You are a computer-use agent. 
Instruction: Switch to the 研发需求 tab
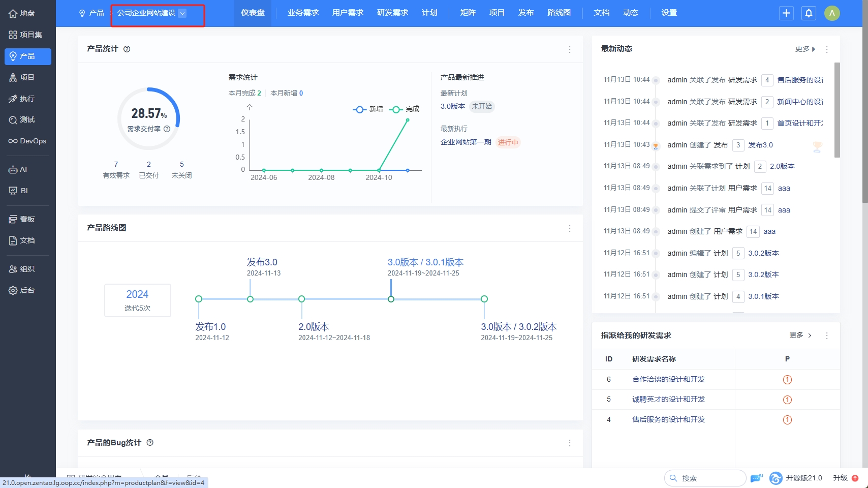tap(392, 13)
